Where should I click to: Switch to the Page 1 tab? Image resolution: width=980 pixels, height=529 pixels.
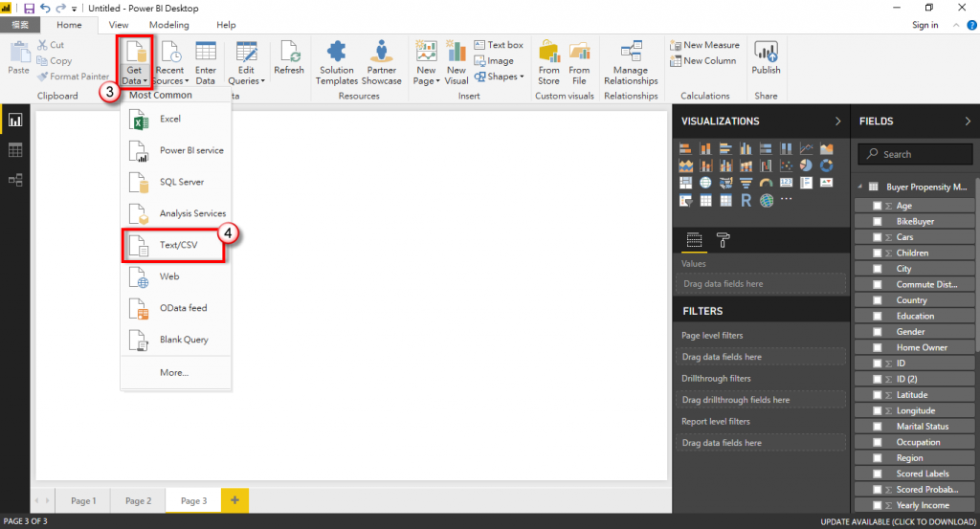(83, 501)
